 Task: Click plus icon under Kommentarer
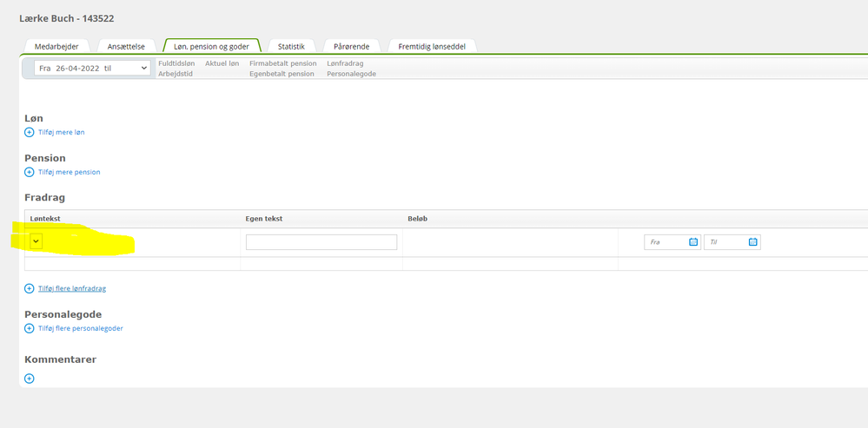click(x=30, y=379)
